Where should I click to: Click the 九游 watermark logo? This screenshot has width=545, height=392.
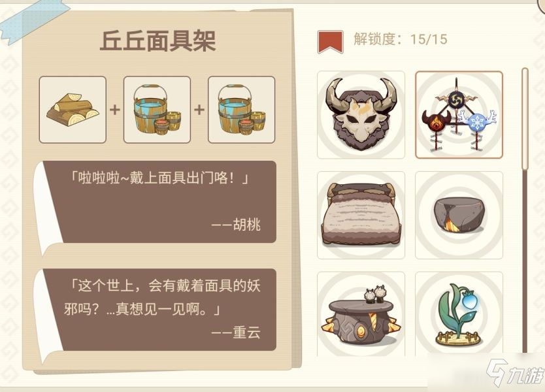(515, 372)
